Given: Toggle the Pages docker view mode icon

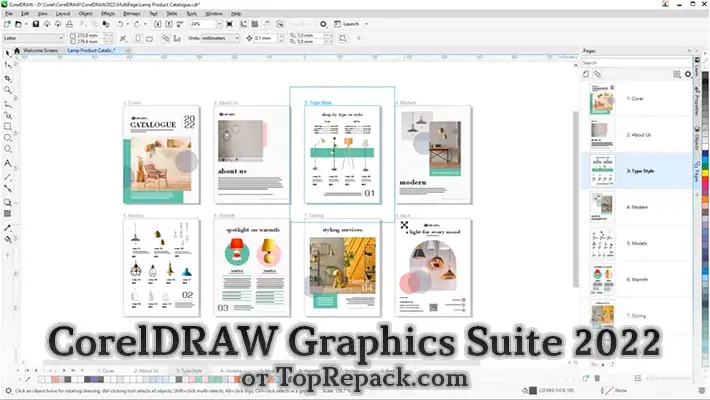Looking at the screenshot, I should pos(676,74).
